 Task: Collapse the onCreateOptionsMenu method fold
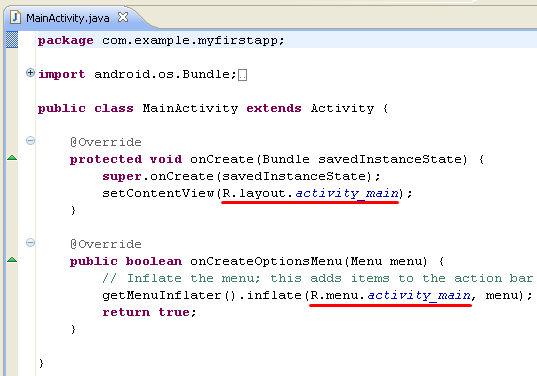click(x=30, y=242)
